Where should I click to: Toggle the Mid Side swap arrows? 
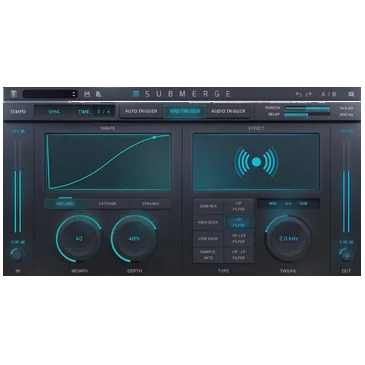point(288,204)
